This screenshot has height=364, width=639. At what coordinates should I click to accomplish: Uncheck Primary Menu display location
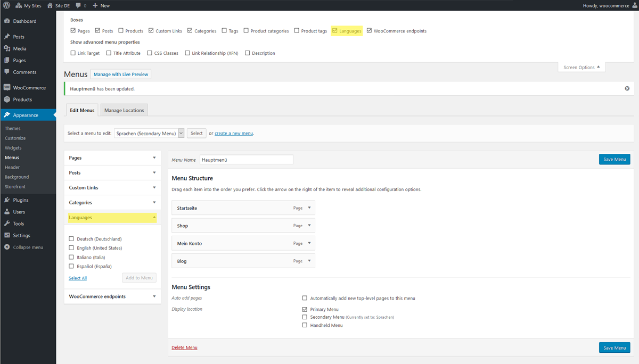pos(305,309)
